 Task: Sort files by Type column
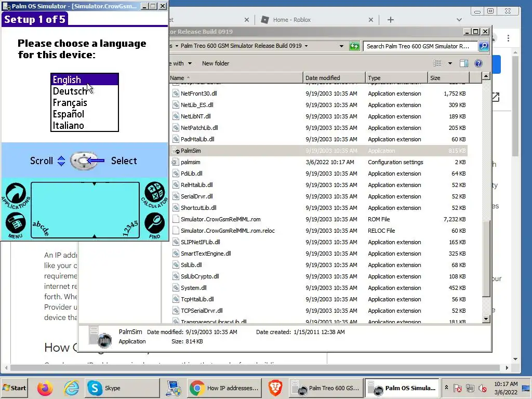point(396,78)
